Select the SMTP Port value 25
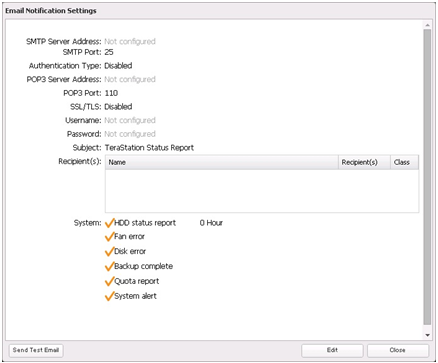This screenshot has height=363, width=438. point(109,52)
